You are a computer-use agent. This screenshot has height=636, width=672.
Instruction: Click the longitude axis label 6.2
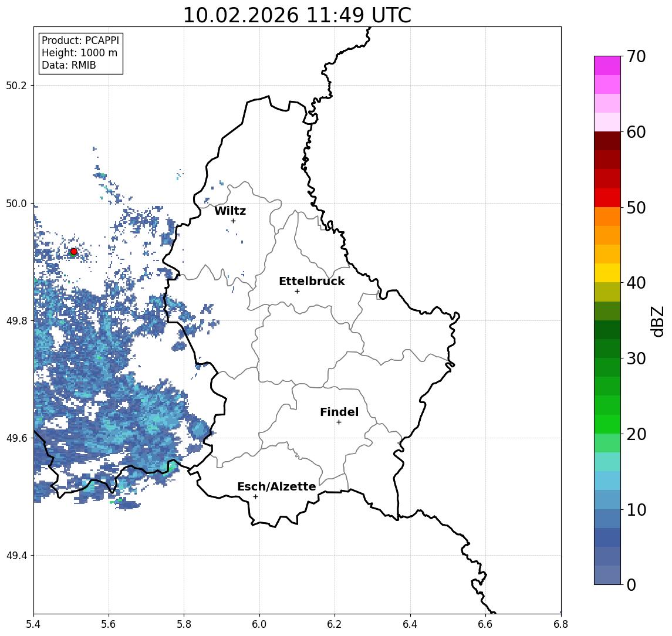[335, 624]
